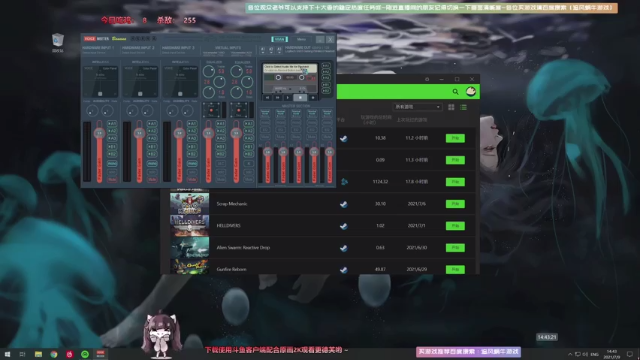The width and height of the screenshot is (640, 360).
Task: Open Spotify from the Windows taskbar
Action: click(x=85, y=354)
